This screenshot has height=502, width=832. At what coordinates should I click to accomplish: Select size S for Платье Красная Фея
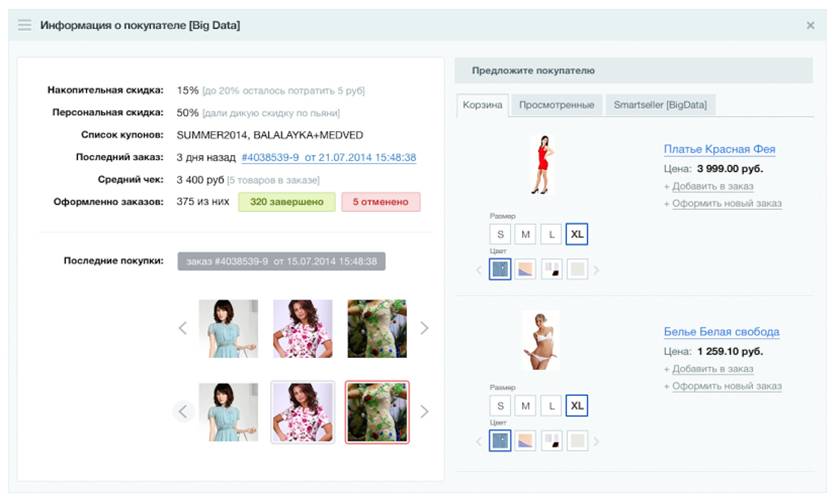click(x=500, y=235)
